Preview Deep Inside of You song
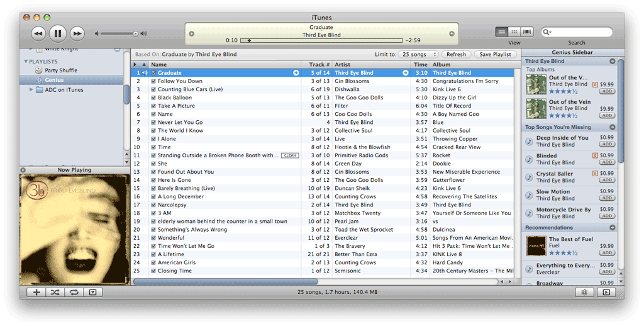644x326 pixels. tap(530, 142)
